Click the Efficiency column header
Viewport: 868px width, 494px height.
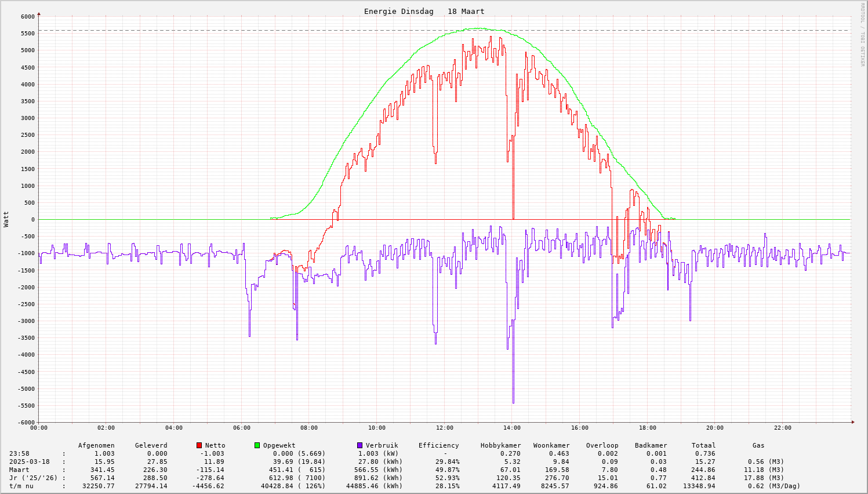438,445
